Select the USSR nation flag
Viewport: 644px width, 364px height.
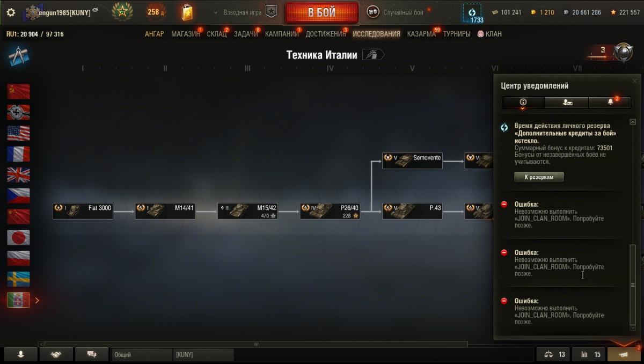pyautogui.click(x=18, y=91)
